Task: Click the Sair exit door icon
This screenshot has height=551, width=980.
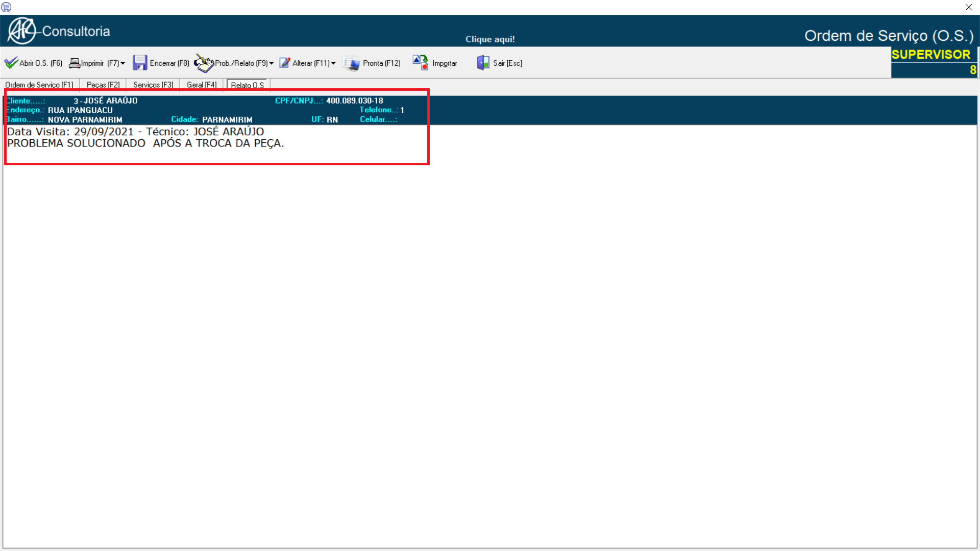Action: pos(483,63)
